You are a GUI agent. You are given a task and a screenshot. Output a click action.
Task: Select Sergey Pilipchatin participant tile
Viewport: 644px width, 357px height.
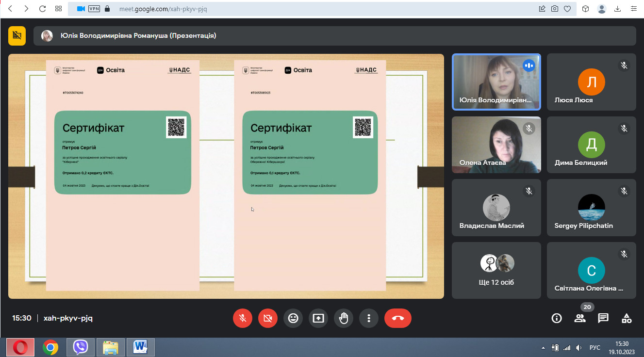(x=592, y=208)
